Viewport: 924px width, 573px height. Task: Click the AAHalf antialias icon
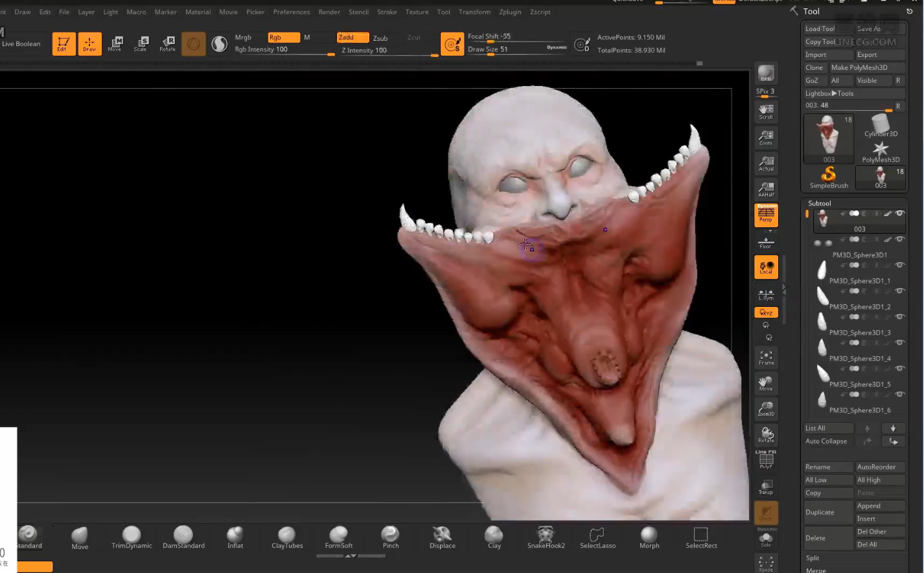click(766, 189)
